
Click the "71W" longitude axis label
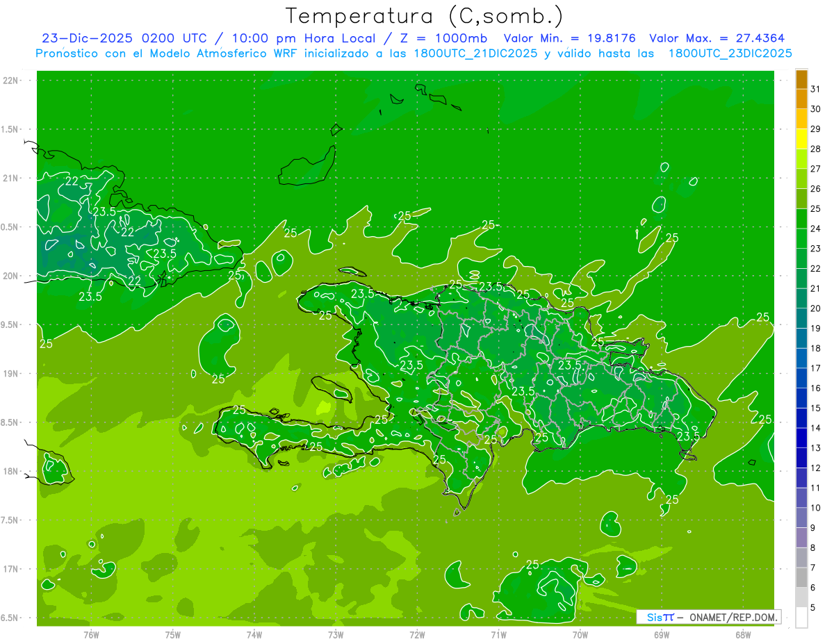(498, 635)
